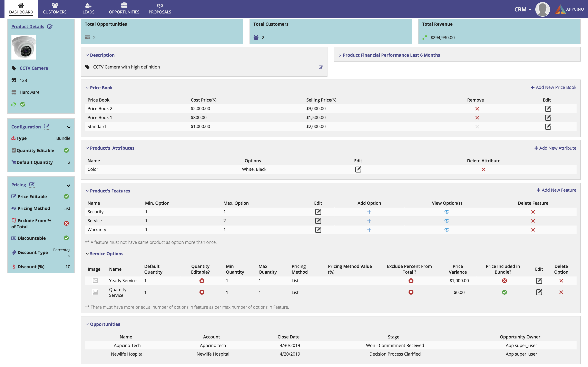This screenshot has width=588, height=367.
Task: Edit the Warranty feature row
Action: tap(318, 230)
